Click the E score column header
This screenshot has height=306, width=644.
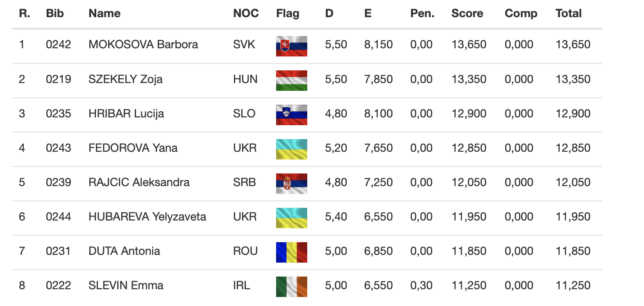[368, 13]
